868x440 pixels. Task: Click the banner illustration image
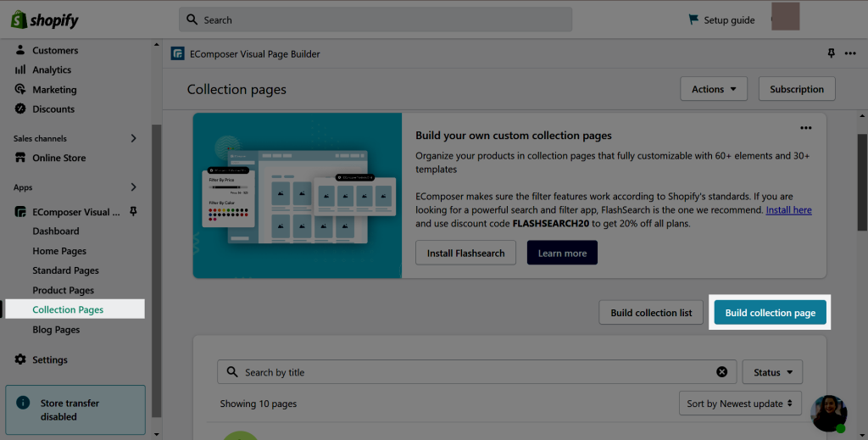(298, 195)
